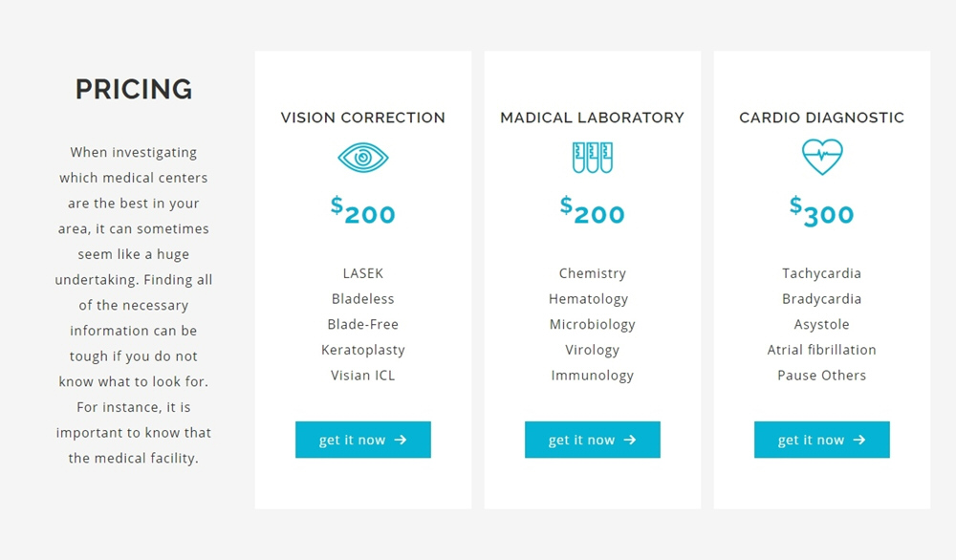The width and height of the screenshot is (956, 560).
Task: Select the Madical Laboratory heading
Action: click(x=592, y=117)
